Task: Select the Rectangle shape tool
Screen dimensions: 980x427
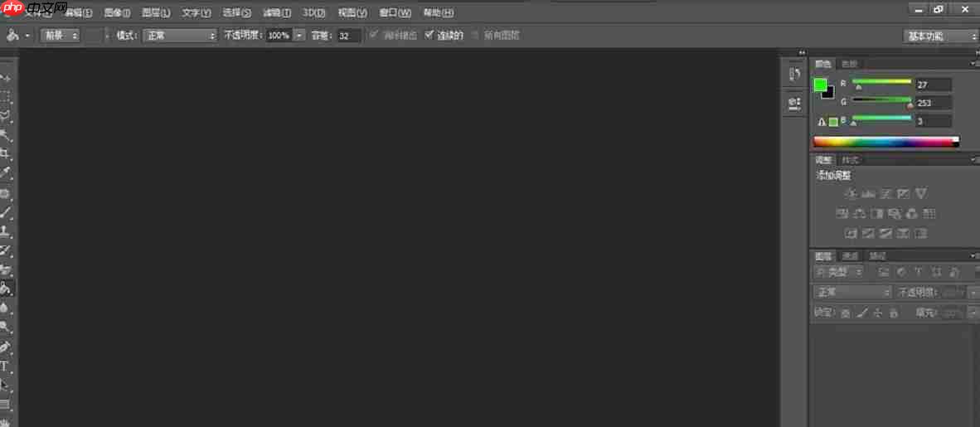Action: (6, 405)
